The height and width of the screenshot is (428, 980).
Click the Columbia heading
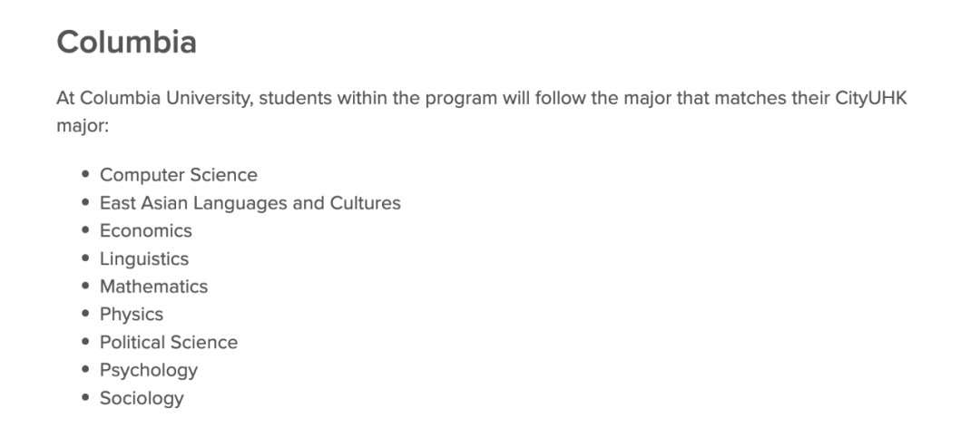pyautogui.click(x=126, y=43)
